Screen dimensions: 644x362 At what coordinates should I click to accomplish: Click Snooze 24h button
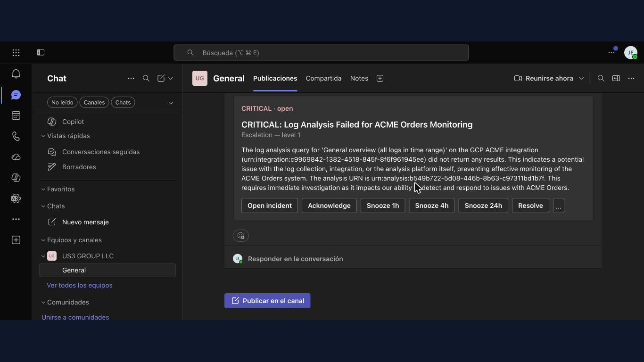click(483, 206)
